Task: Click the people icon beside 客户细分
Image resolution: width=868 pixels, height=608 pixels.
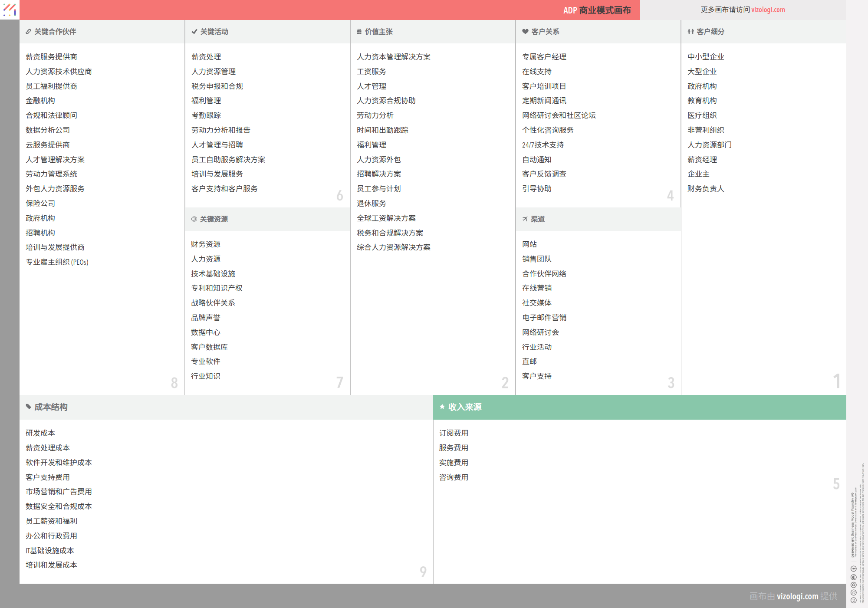Action: 690,32
